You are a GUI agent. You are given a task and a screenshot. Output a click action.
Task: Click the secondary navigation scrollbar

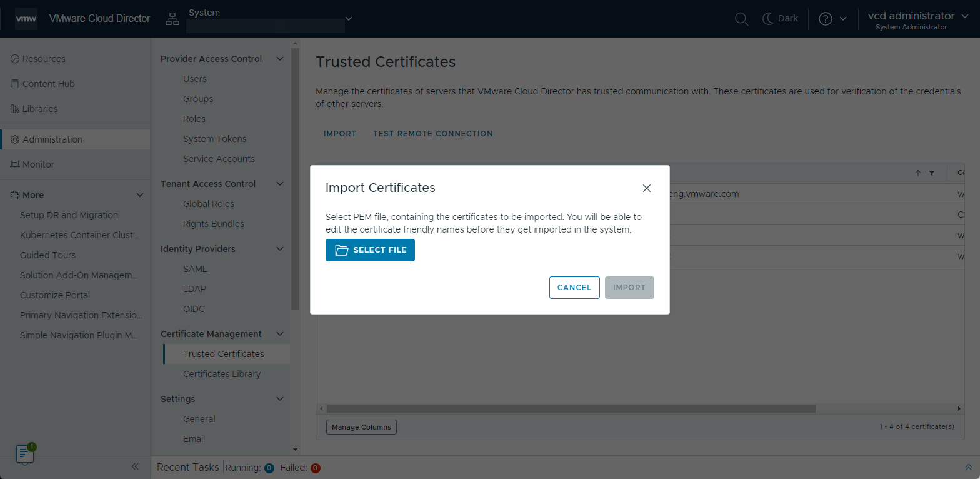point(295,179)
